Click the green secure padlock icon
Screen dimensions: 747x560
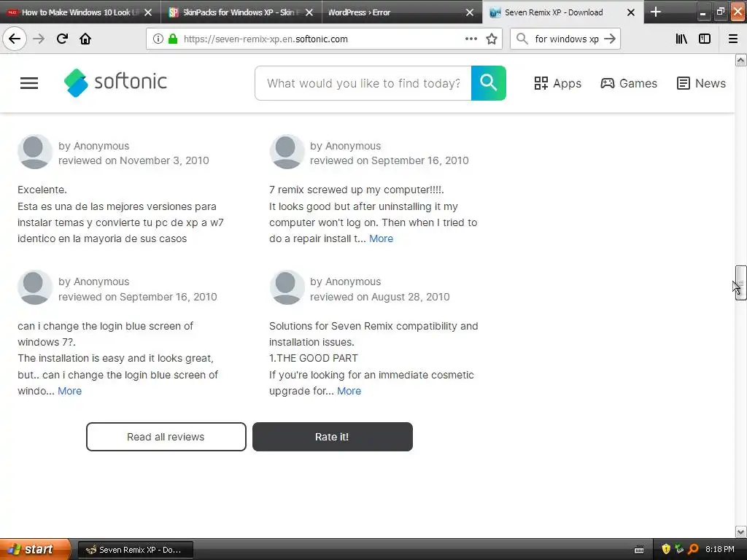point(173,39)
